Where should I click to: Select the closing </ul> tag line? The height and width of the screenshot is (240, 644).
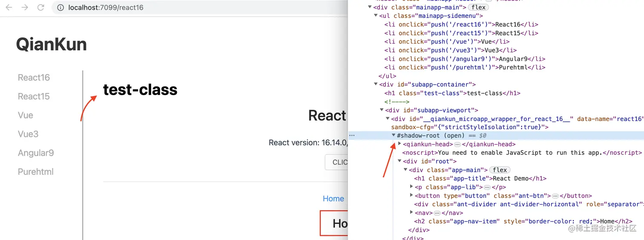[387, 76]
